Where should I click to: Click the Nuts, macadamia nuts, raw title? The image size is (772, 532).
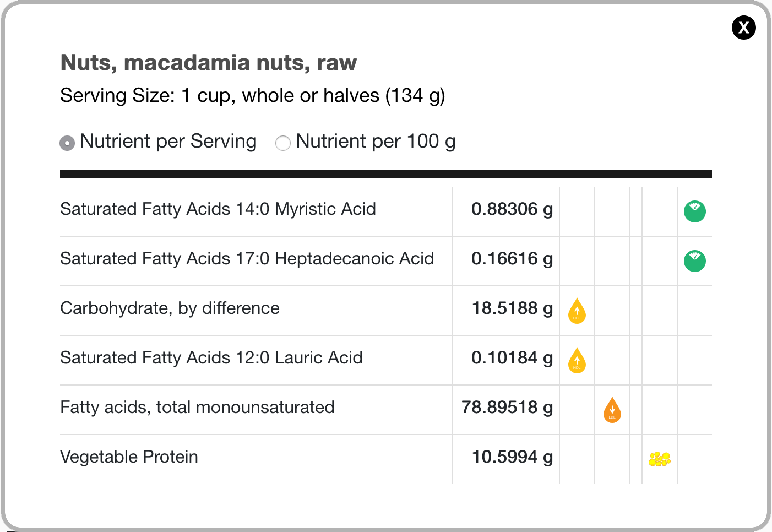pyautogui.click(x=208, y=62)
